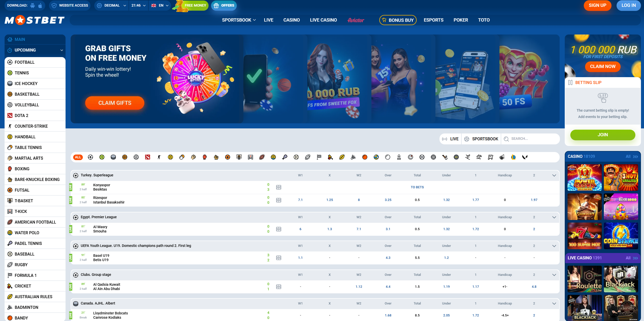Select the Dota 2 icon in sports filter
Screen dimensions: 644x321
point(148,157)
